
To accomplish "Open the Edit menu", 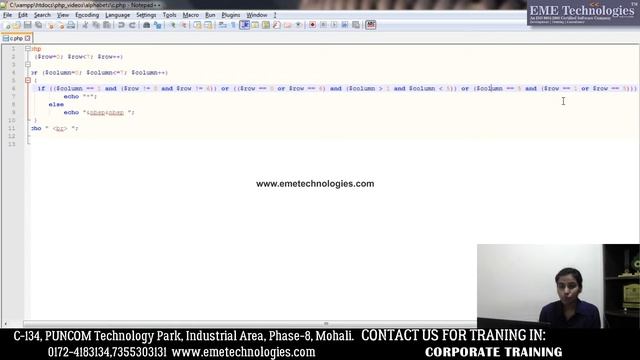I will pyautogui.click(x=23, y=15).
